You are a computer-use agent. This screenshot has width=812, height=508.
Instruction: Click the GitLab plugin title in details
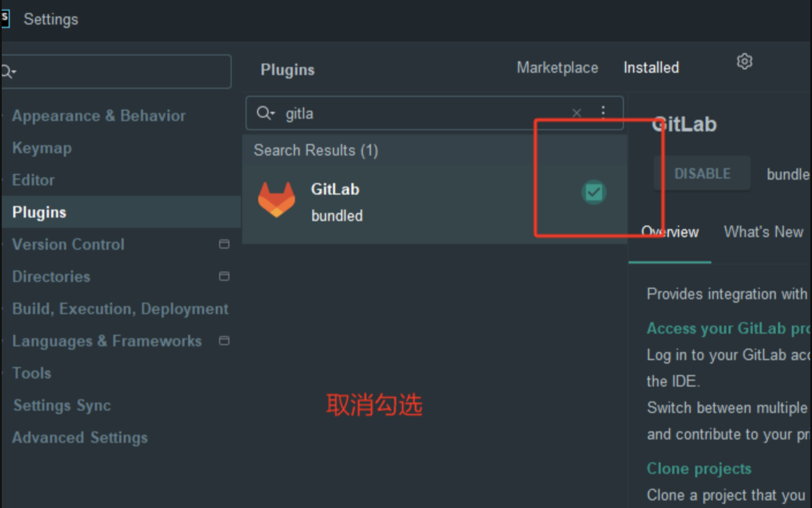click(684, 125)
